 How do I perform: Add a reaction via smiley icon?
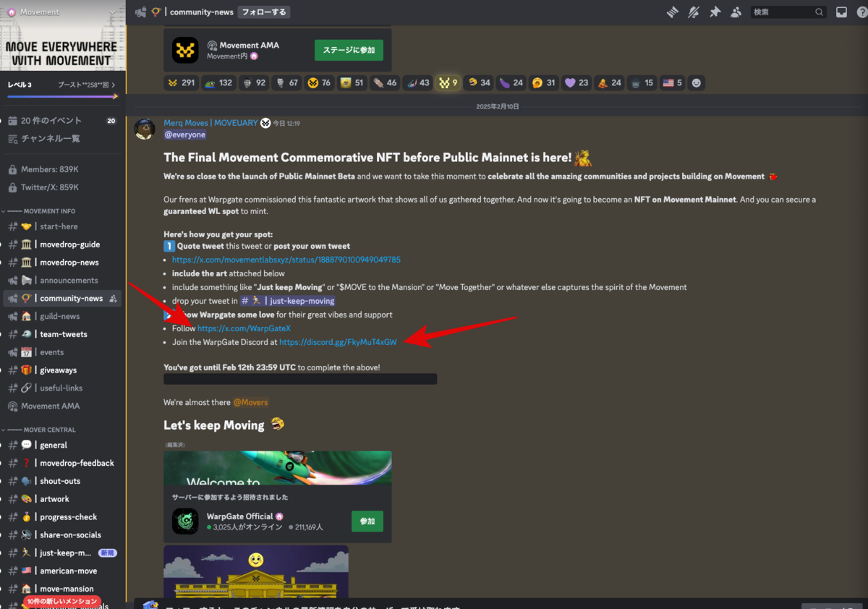[696, 82]
